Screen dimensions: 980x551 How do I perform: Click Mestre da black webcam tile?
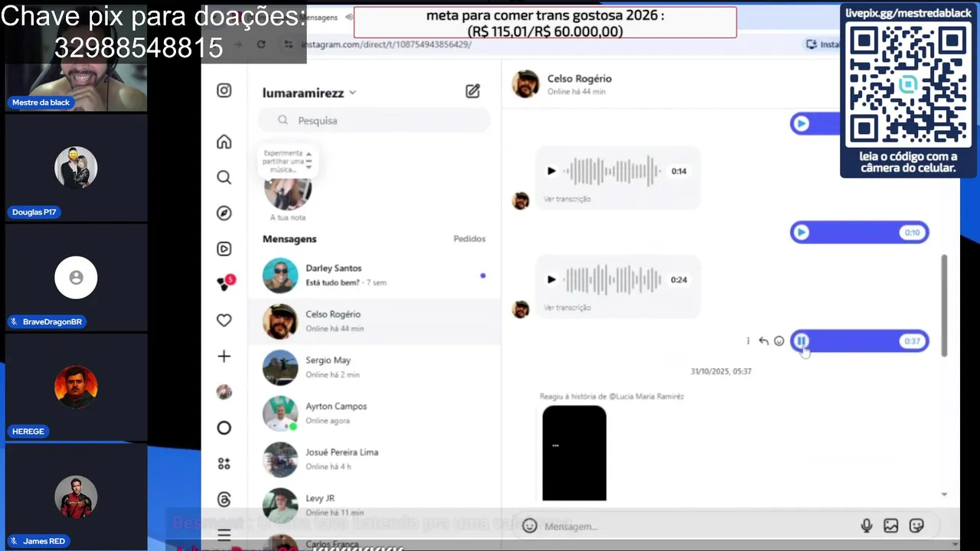pos(76,86)
